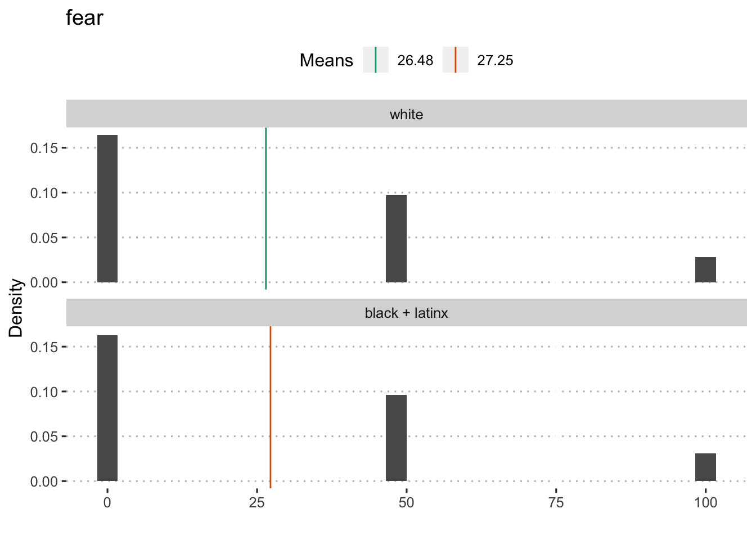This screenshot has height=540, width=756.
Task: Click the green mean line in white panel
Action: [265, 208]
